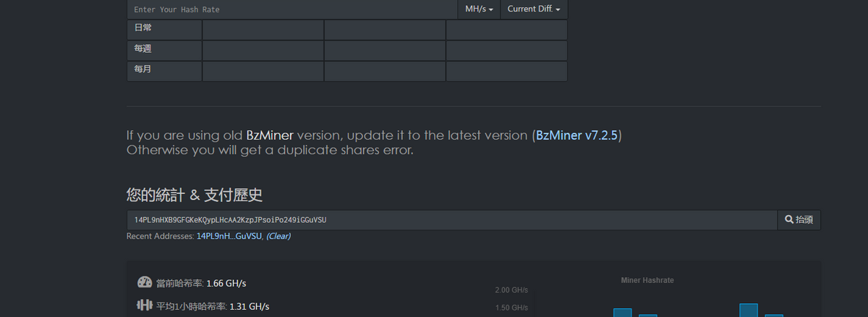868x317 pixels.
Task: Click the 2.00 GH/s axis label
Action: pyautogui.click(x=511, y=289)
